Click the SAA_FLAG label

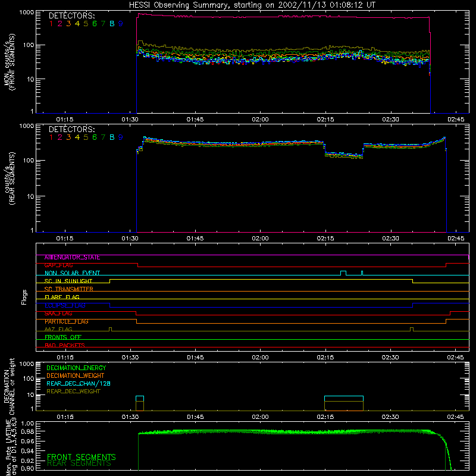coord(58,314)
